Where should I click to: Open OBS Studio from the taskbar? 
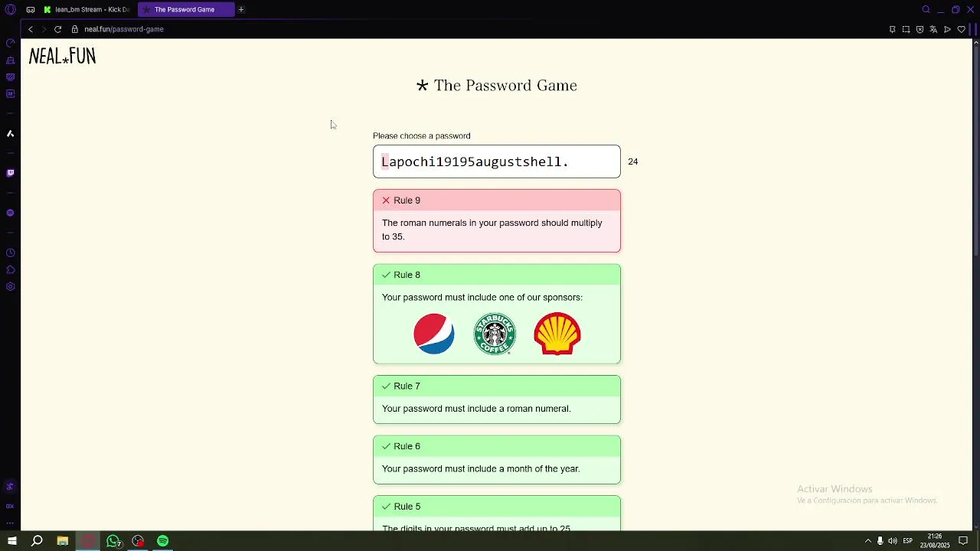click(138, 541)
